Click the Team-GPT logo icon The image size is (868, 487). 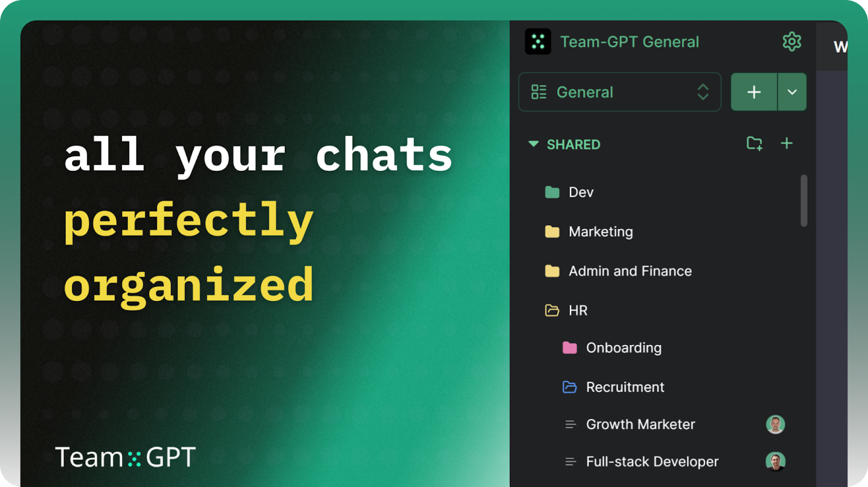(538, 42)
